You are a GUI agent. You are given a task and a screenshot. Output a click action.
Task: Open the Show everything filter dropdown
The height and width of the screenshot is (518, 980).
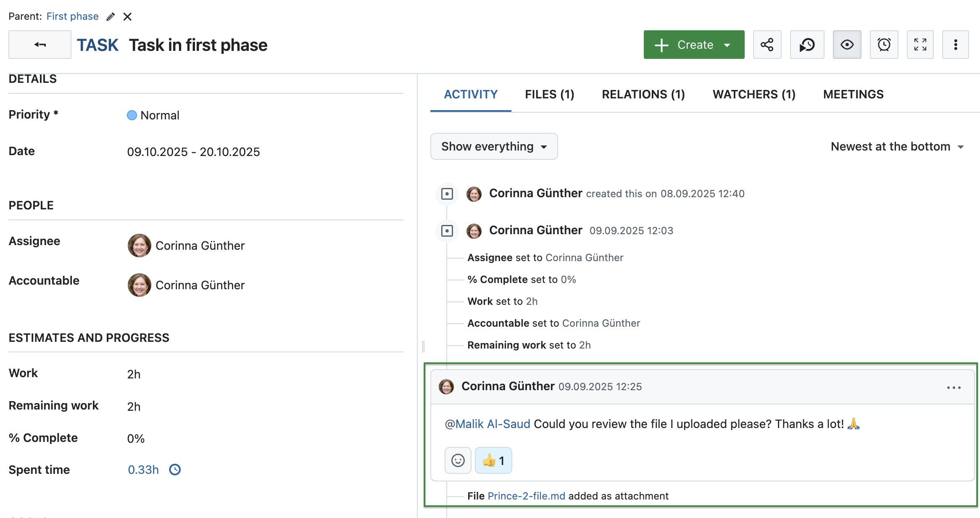[x=494, y=146]
